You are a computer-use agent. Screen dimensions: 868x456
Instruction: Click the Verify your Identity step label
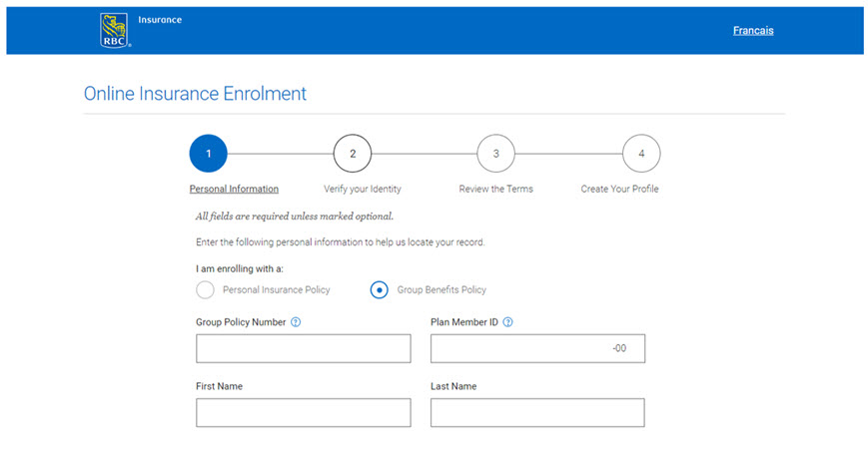362,189
